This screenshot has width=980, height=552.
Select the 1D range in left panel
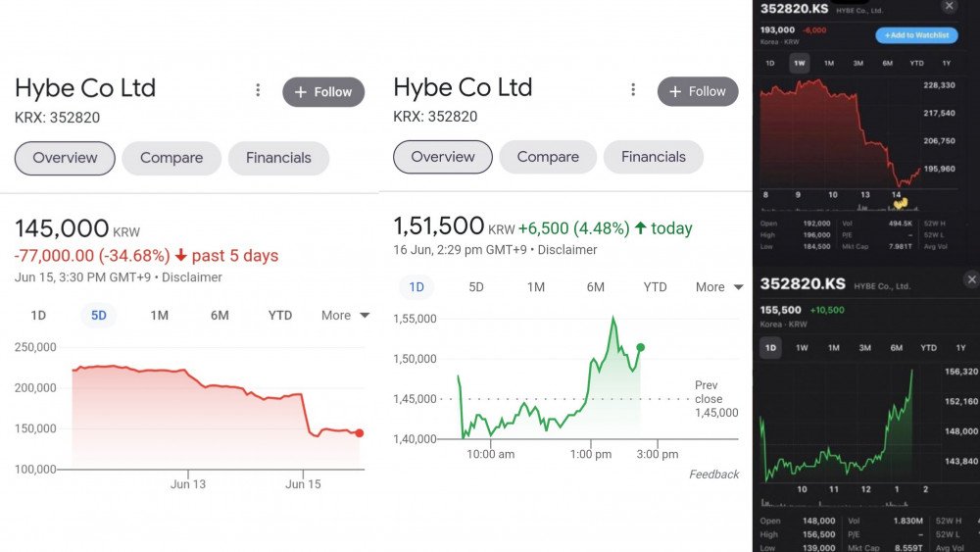pos(38,315)
